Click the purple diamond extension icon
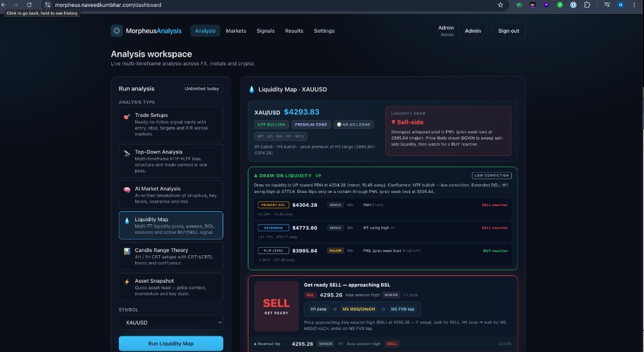This screenshot has height=352, width=644. pyautogui.click(x=546, y=5)
